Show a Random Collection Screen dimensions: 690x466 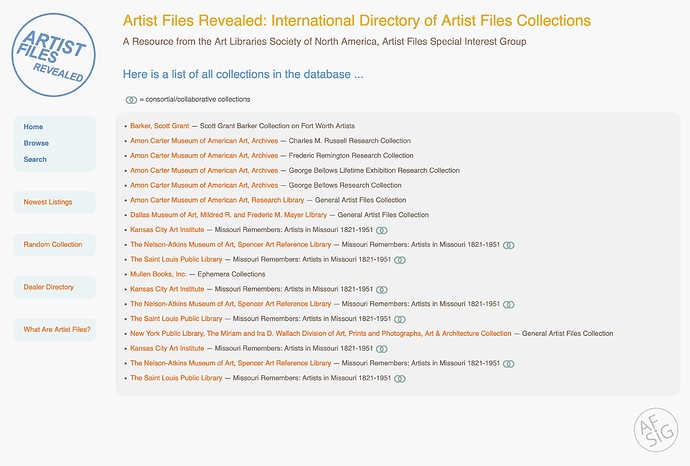[53, 244]
